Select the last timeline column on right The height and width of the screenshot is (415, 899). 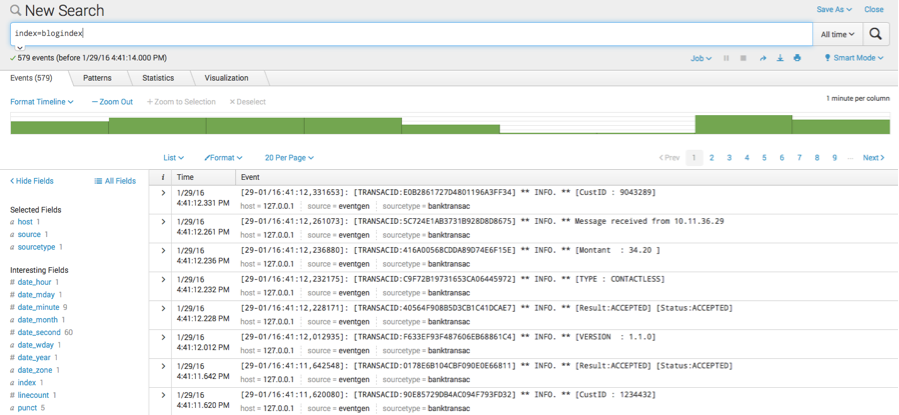coord(841,127)
